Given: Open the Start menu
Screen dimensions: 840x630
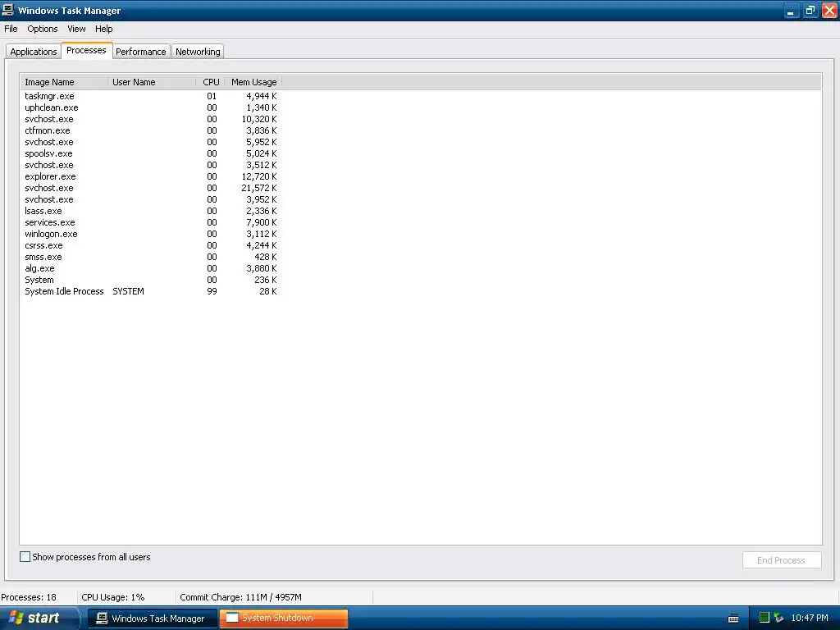Looking at the screenshot, I should pyautogui.click(x=39, y=618).
